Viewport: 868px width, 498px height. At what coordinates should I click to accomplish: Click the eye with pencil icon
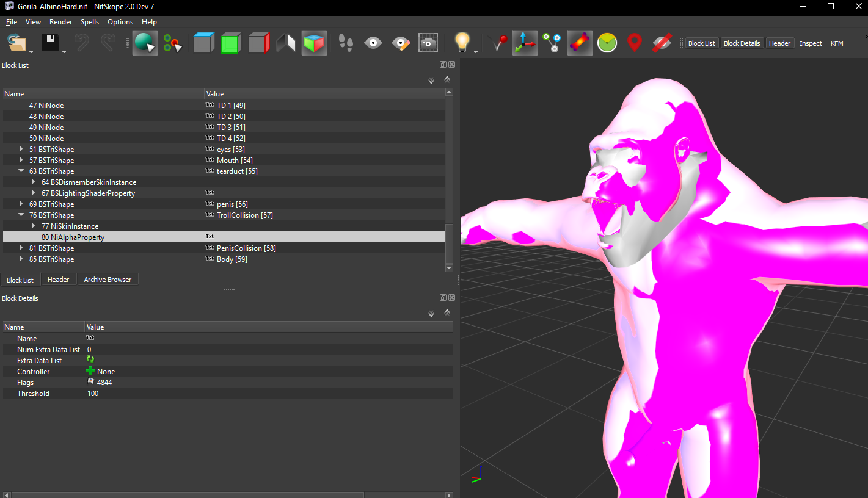[x=401, y=43]
